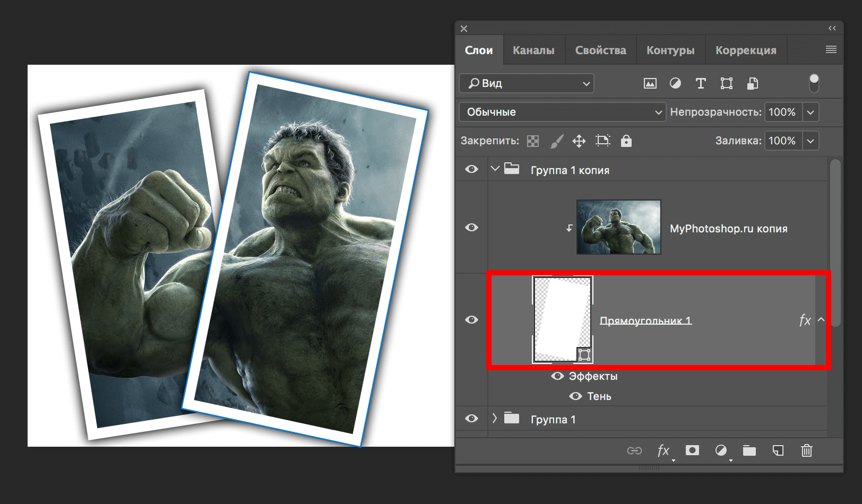Open the Свойства tab
The height and width of the screenshot is (504, 862).
[600, 50]
